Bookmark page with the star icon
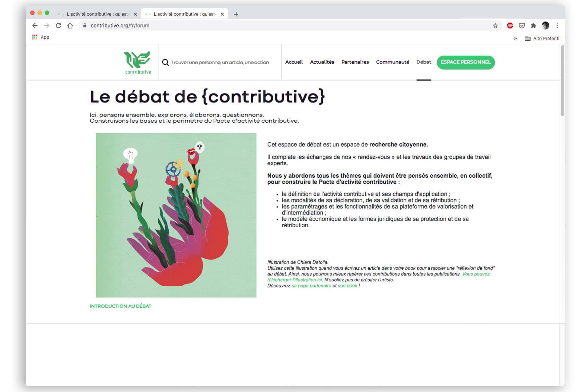This screenshot has width=588, height=392. click(495, 25)
